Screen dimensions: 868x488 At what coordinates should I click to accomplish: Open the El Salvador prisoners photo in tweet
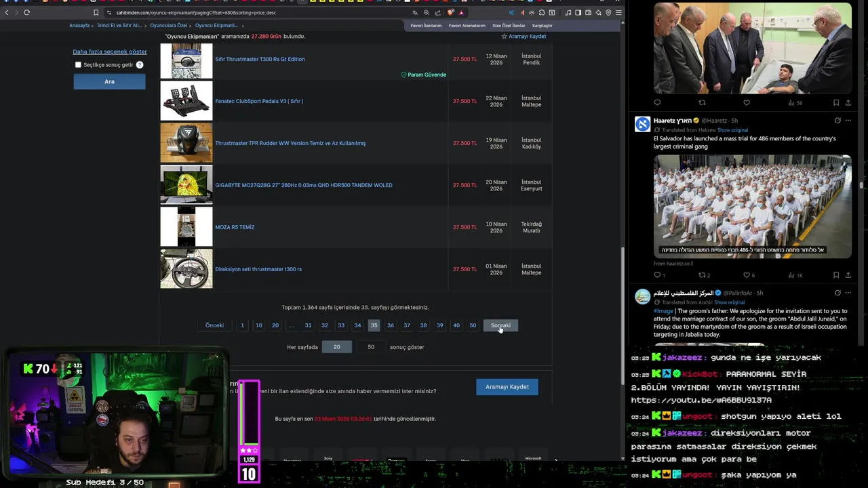pyautogui.click(x=753, y=206)
